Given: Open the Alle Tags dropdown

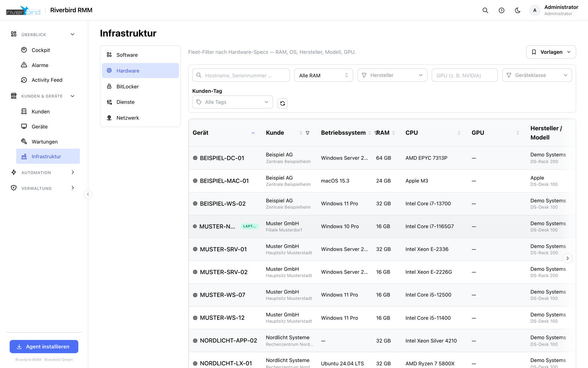Looking at the screenshot, I should tap(233, 102).
